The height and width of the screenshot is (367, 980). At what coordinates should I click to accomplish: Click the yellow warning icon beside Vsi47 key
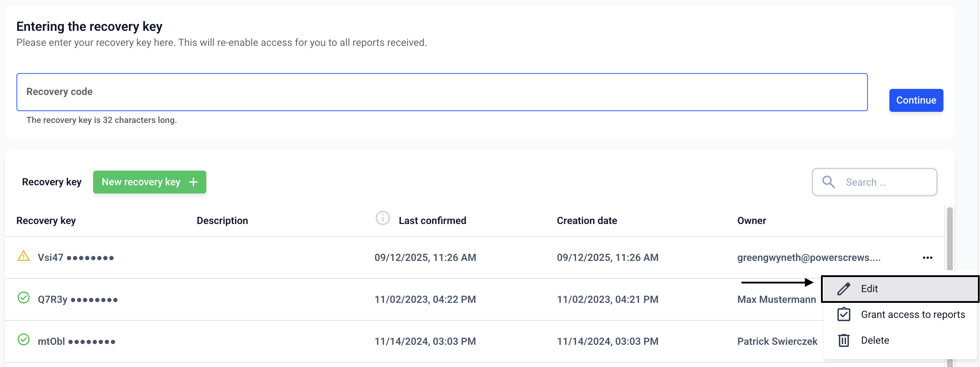(x=24, y=256)
